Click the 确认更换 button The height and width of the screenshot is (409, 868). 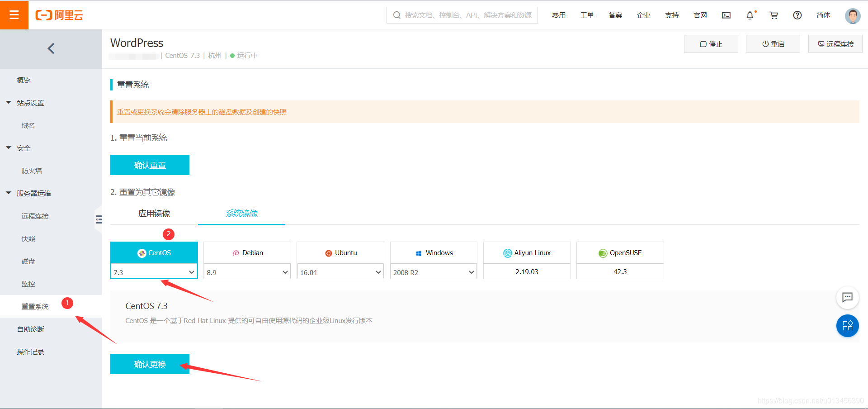coord(150,364)
